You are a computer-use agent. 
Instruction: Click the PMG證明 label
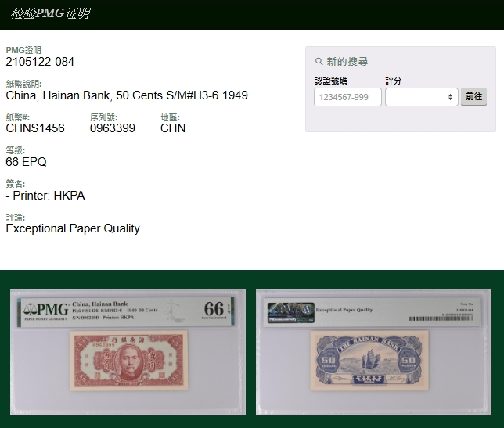tap(23, 50)
